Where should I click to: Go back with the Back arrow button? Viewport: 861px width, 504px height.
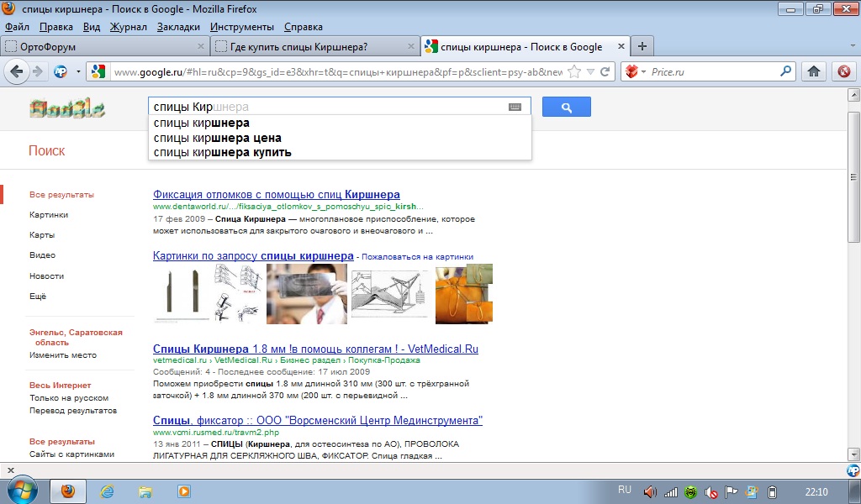point(17,71)
